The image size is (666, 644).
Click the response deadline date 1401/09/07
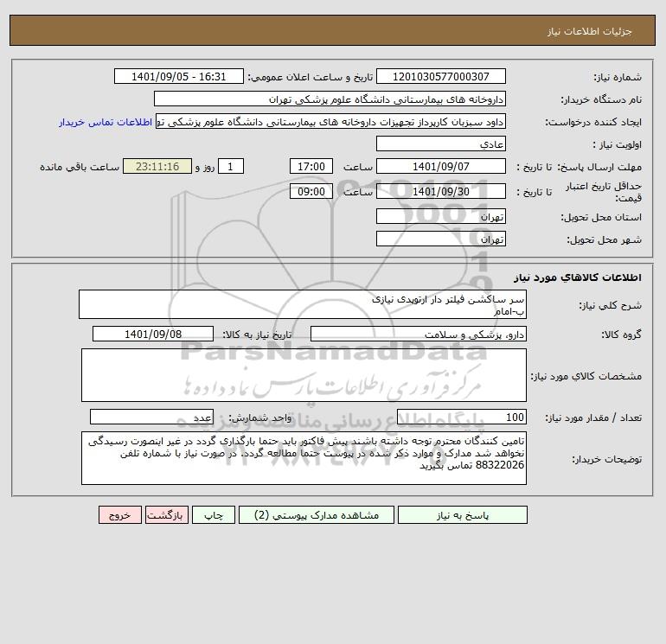coord(441,167)
